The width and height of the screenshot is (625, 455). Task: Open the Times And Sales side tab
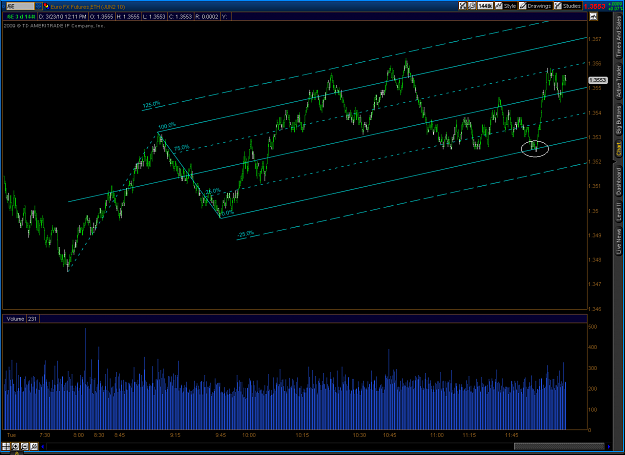pos(619,37)
